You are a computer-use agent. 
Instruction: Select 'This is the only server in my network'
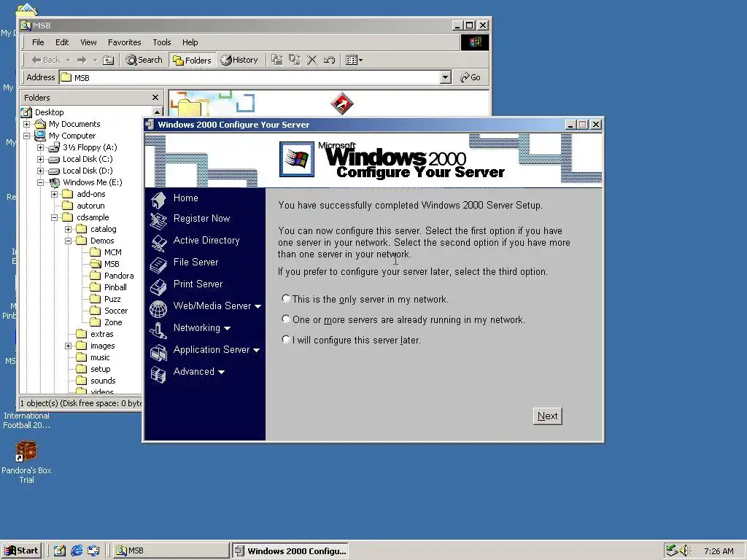286,298
